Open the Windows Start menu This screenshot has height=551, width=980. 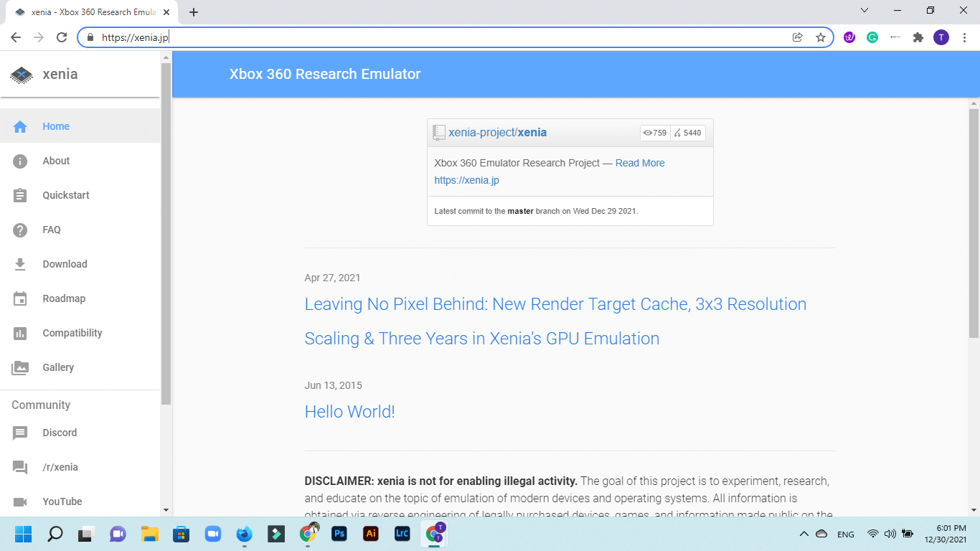(x=24, y=534)
